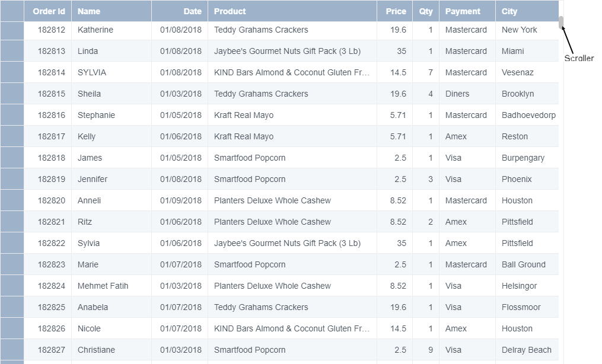Image resolution: width=602 pixels, height=364 pixels.
Task: Click the name cell Katherine
Action: tap(112, 30)
